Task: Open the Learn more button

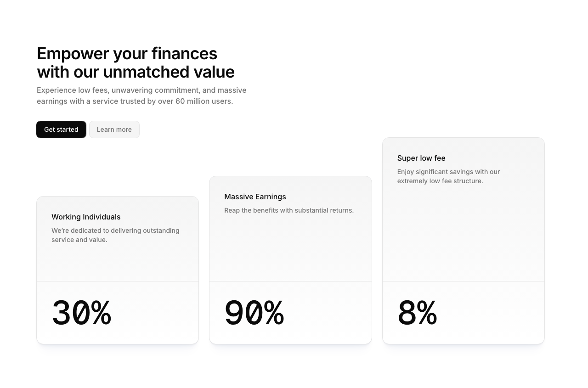Action: coord(114,129)
